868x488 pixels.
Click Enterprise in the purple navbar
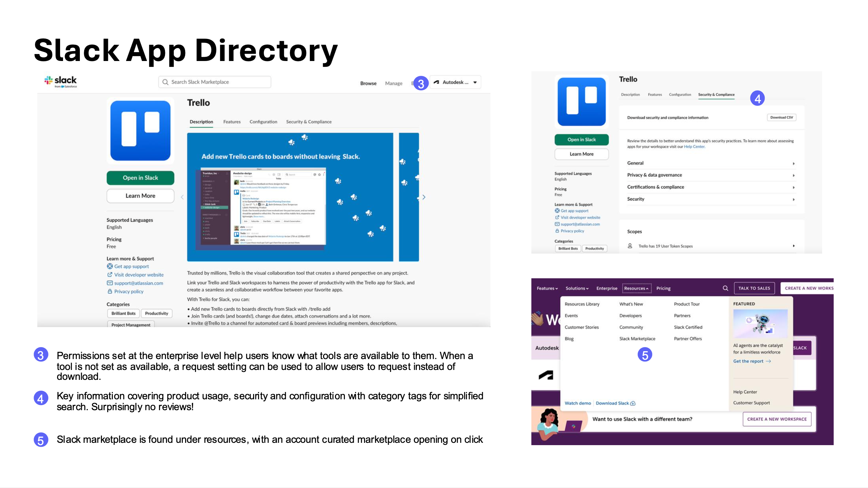(607, 289)
